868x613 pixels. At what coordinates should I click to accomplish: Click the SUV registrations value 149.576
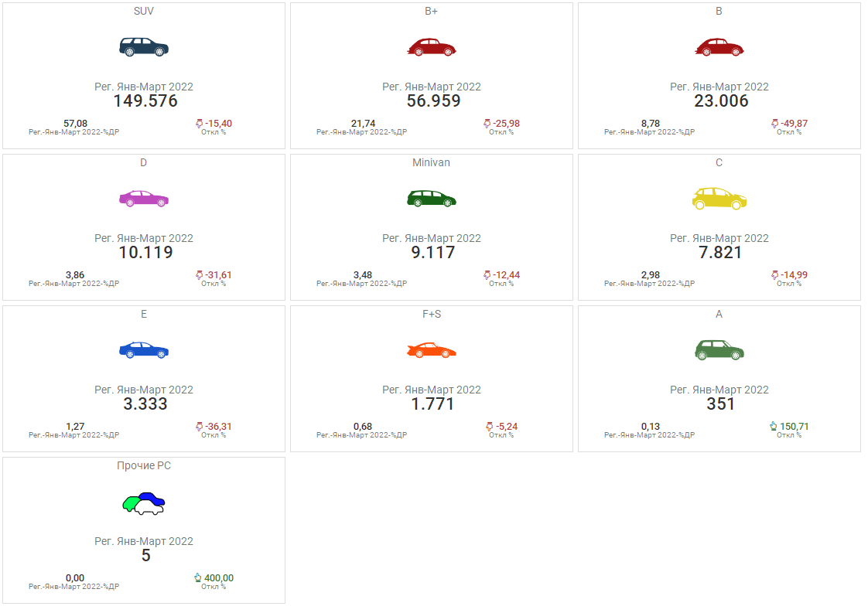[145, 101]
